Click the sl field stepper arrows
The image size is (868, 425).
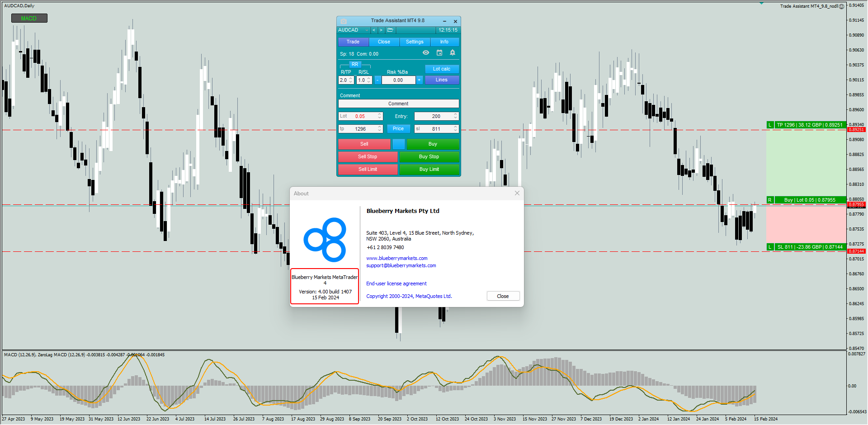[x=456, y=129]
